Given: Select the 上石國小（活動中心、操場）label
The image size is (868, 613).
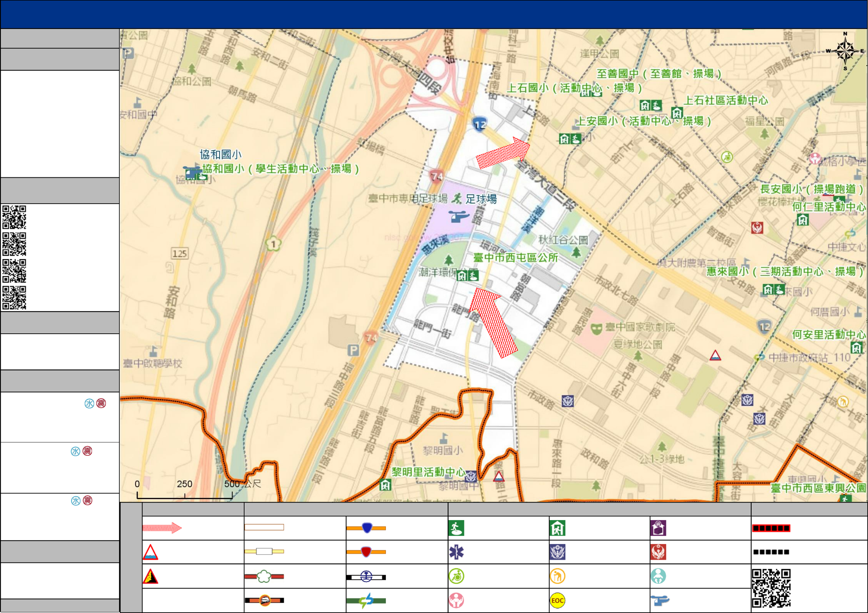Looking at the screenshot, I should [574, 88].
